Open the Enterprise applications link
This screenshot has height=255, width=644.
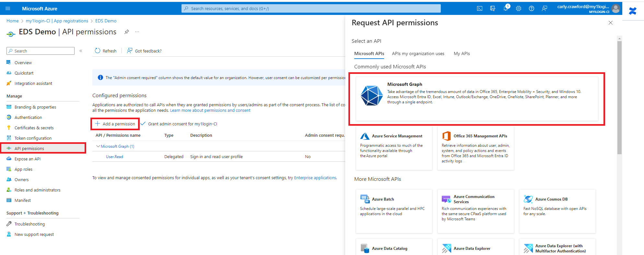pyautogui.click(x=315, y=178)
